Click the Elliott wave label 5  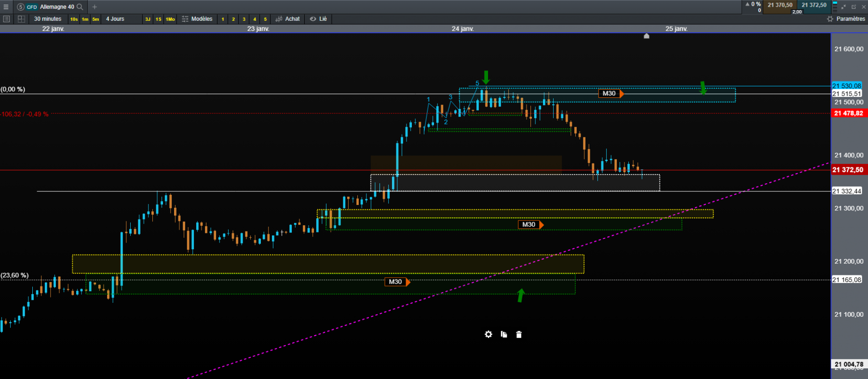477,83
